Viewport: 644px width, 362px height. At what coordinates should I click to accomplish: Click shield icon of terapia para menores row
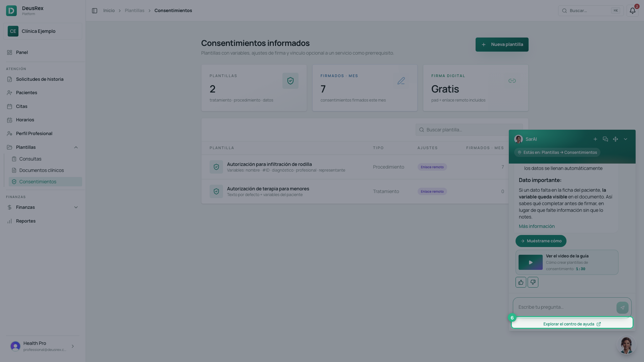click(216, 191)
